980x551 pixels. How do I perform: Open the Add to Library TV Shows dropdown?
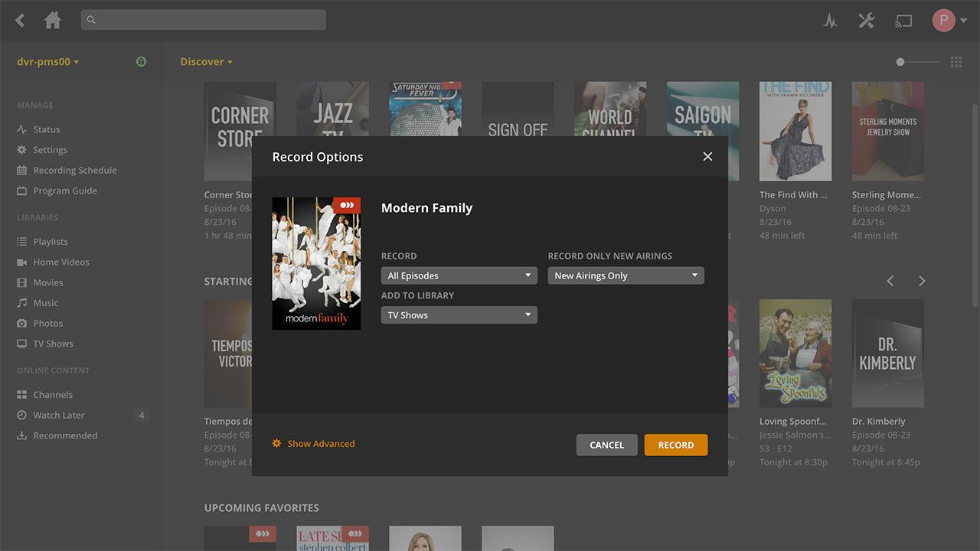(459, 315)
